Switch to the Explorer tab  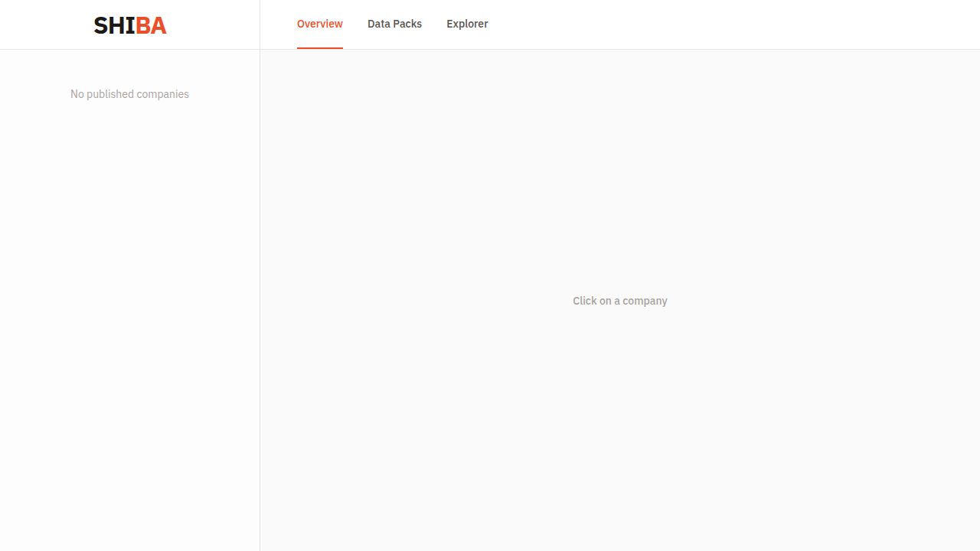[x=467, y=24]
